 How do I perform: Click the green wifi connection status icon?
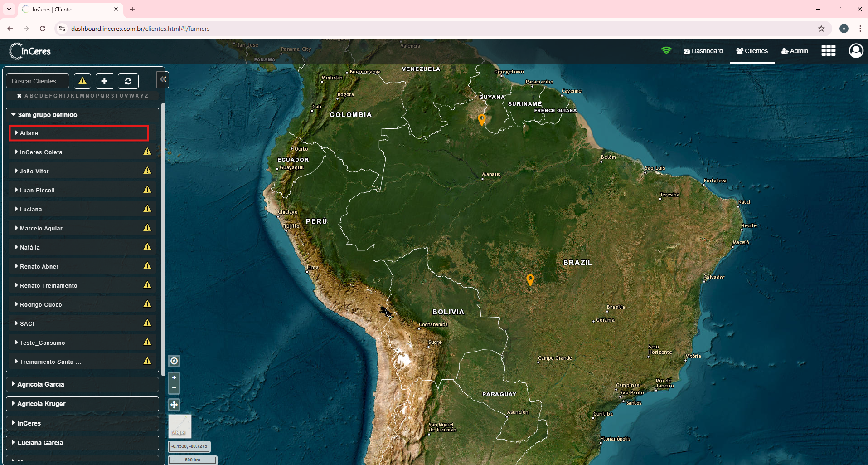tap(666, 50)
